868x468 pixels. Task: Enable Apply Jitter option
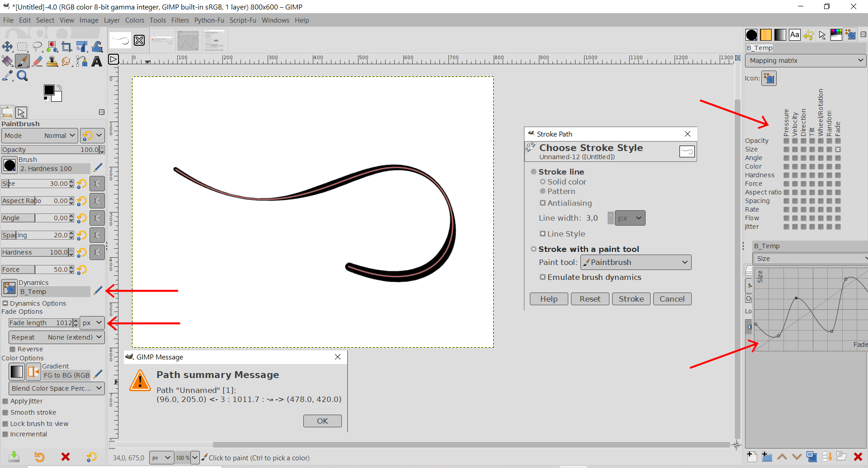click(5, 401)
